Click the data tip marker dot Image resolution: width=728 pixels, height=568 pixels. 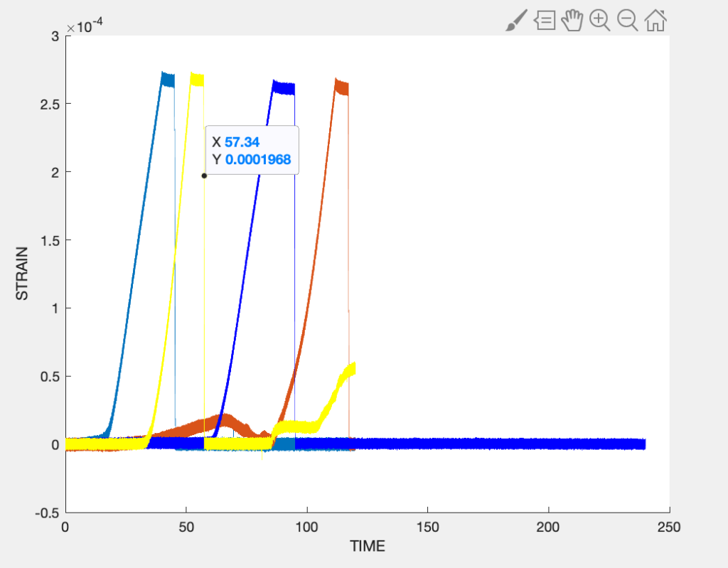(x=204, y=176)
